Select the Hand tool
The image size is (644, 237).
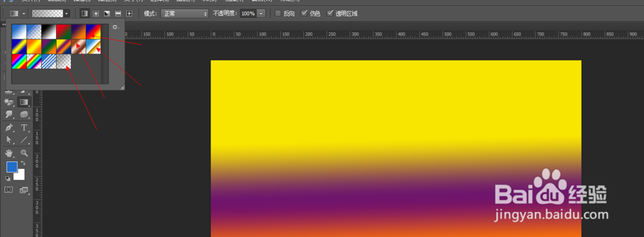8,153
